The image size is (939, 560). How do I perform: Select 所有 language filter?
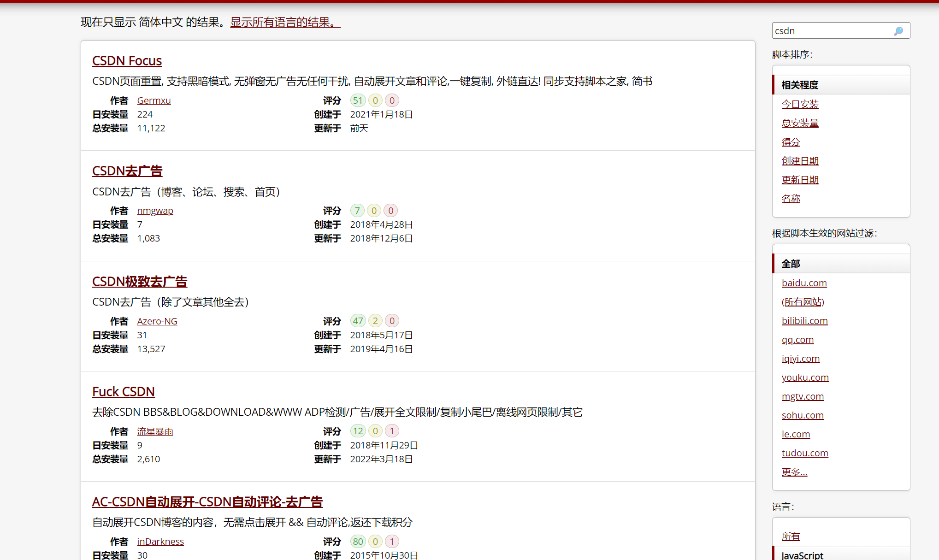click(791, 536)
